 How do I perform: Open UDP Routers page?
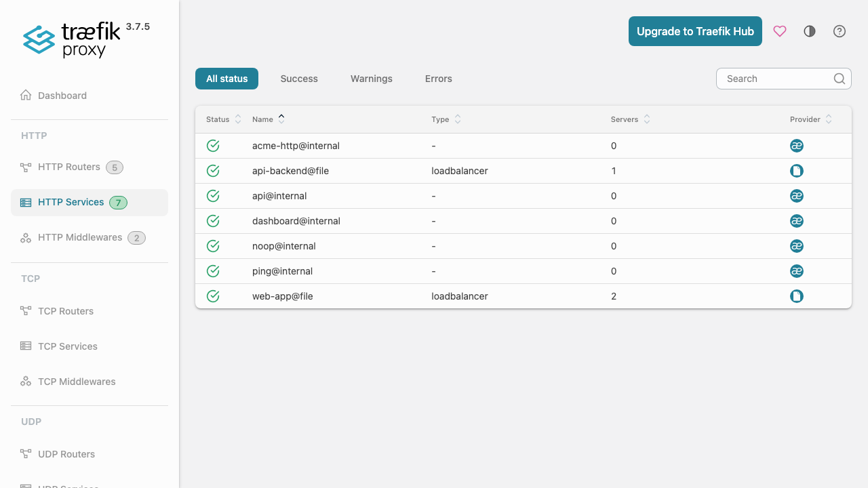pos(90,454)
